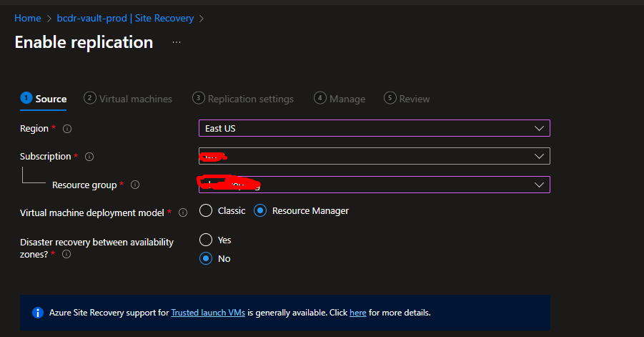The height and width of the screenshot is (337, 644).
Task: Navigate to Home in the breadcrumb
Action: coord(27,18)
